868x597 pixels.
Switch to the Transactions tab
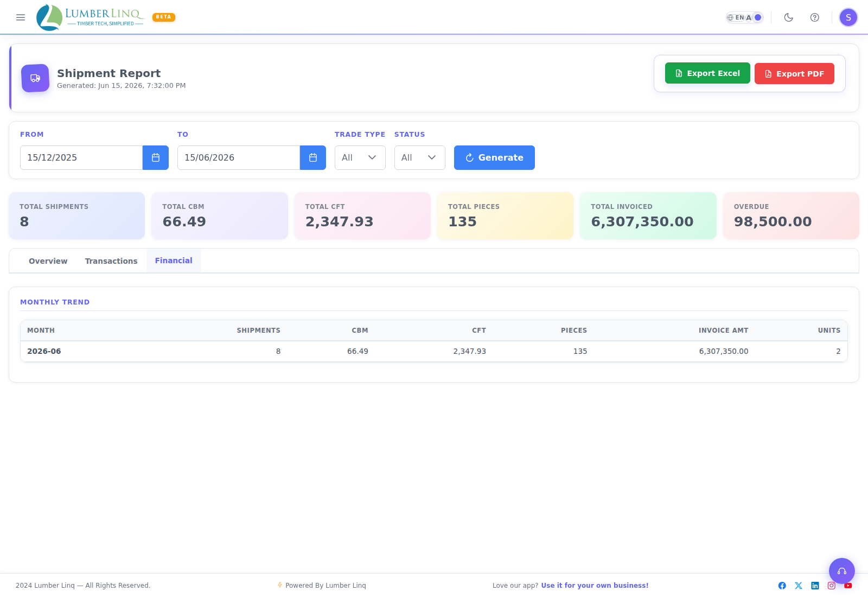(111, 261)
